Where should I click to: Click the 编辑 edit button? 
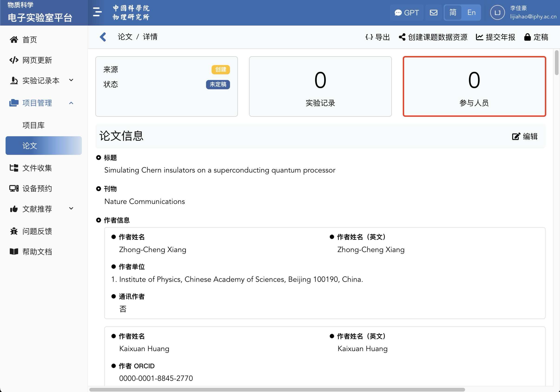coord(525,136)
